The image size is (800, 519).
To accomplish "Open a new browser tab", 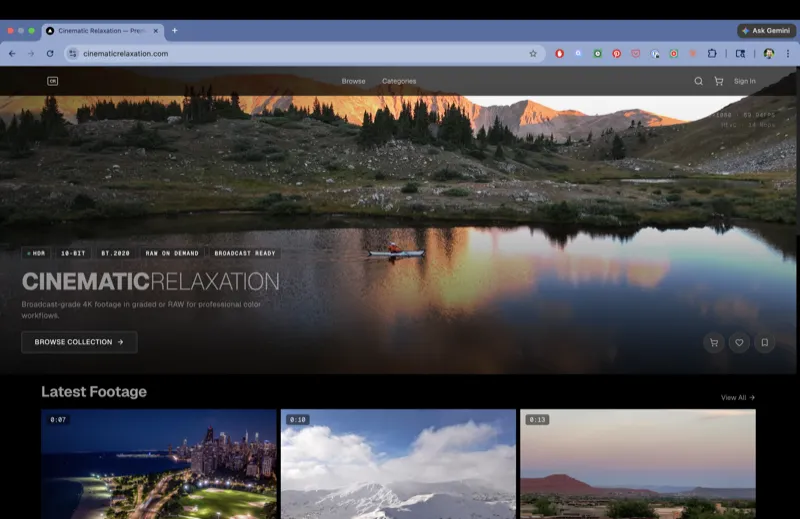I will tap(174, 31).
